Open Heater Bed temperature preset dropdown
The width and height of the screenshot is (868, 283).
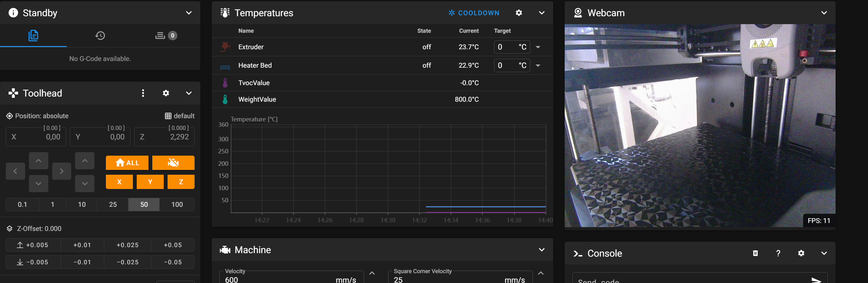(x=538, y=66)
